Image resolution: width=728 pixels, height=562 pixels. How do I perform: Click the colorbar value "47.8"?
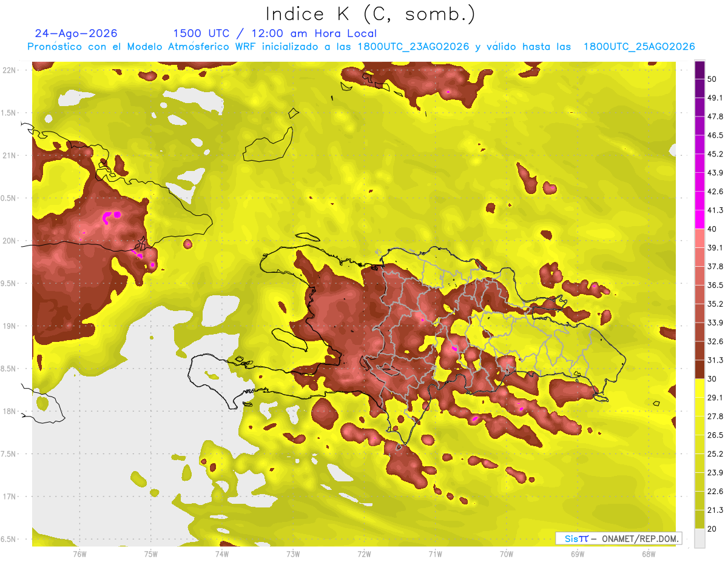715,116
